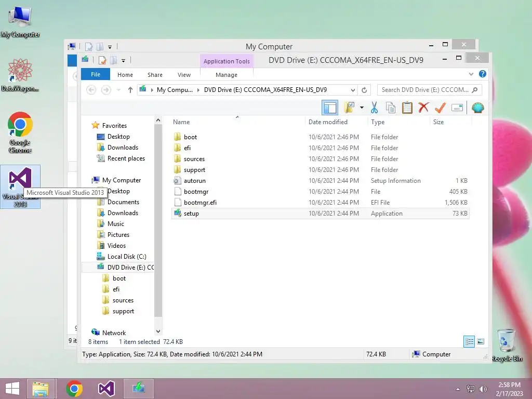Click the Properties quick access icon

point(102,60)
